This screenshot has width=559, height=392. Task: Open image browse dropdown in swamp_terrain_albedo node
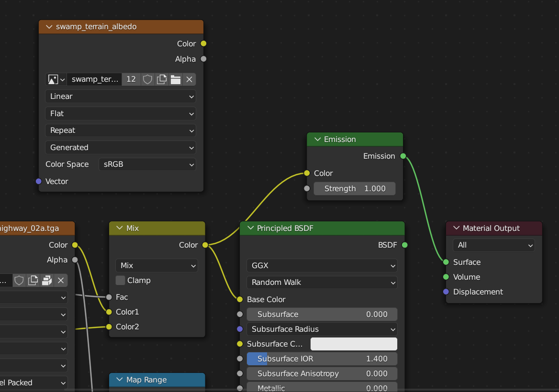[56, 79]
